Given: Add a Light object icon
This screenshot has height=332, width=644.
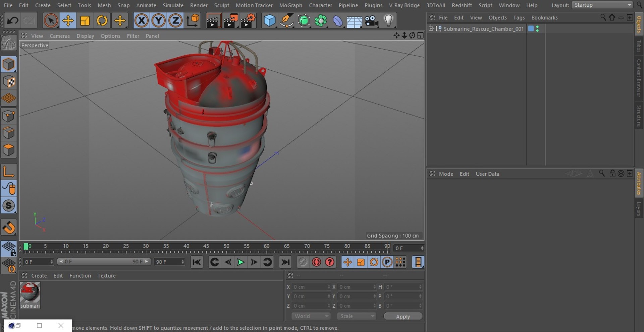Looking at the screenshot, I should point(388,21).
